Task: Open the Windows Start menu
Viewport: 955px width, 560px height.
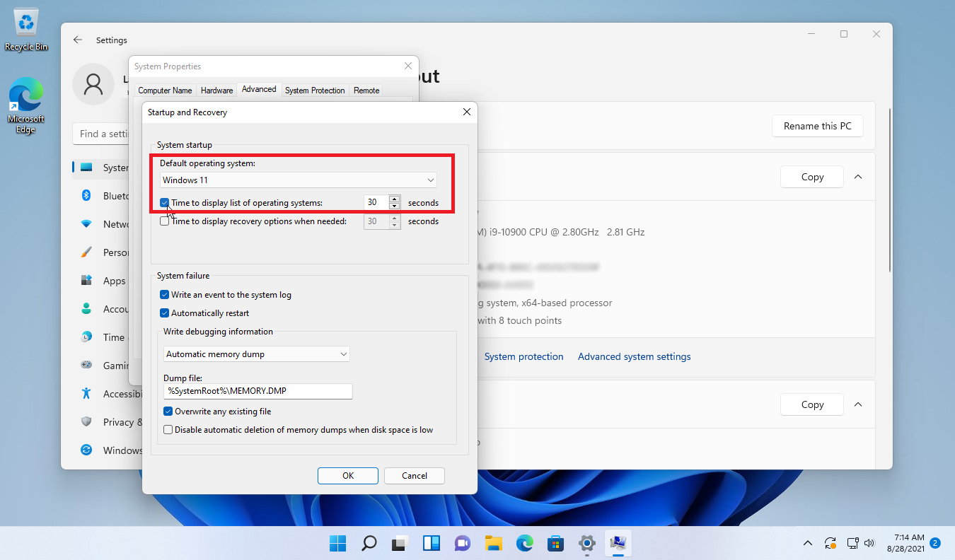Action: point(337,543)
